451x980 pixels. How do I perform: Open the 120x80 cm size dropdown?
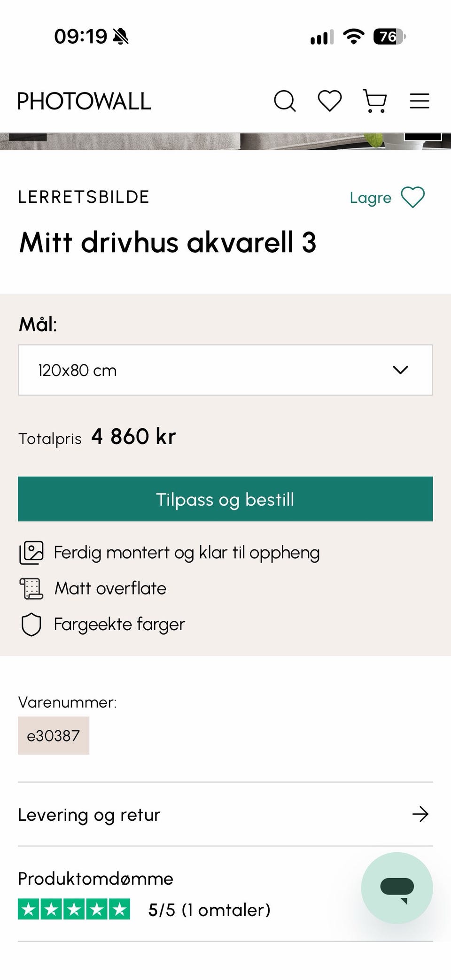[x=225, y=370]
